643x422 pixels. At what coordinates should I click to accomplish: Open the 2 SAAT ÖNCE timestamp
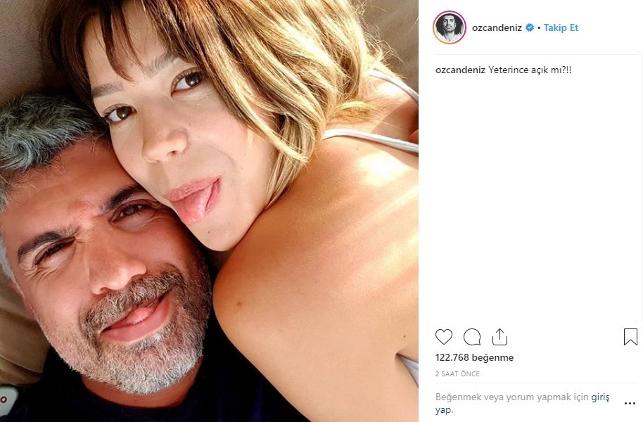coord(456,372)
